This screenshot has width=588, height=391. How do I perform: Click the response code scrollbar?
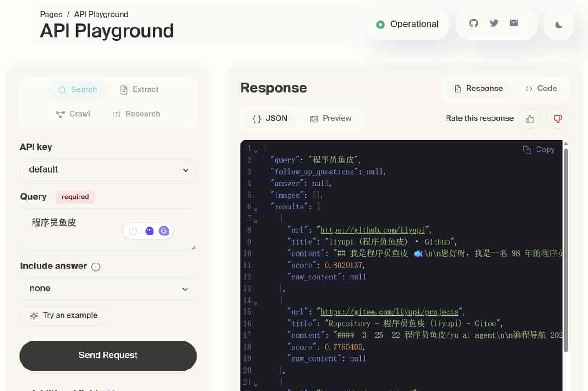[x=566, y=250]
